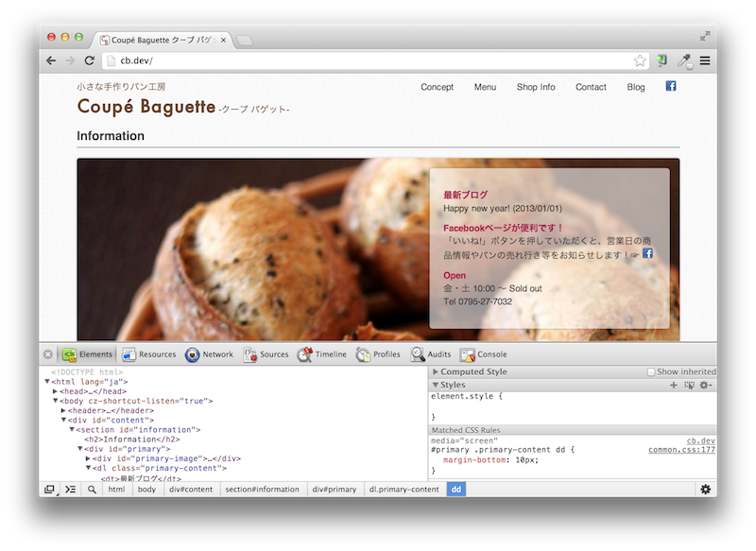The image size is (756, 551).
Task: Open Facebook icon inside the information box
Action: pyautogui.click(x=647, y=253)
